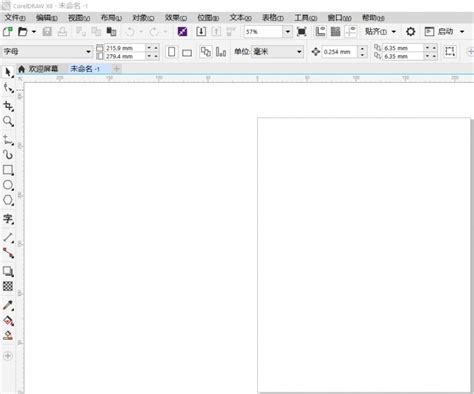Click the page width 215.9 mm field
This screenshot has width=474, height=394.
(x=125, y=48)
